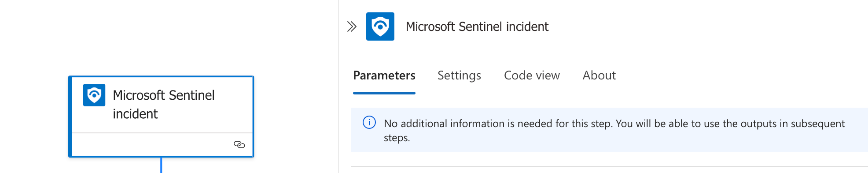Click the blue underline beneath Parameters
The width and height of the screenshot is (868, 173).
coord(384,93)
